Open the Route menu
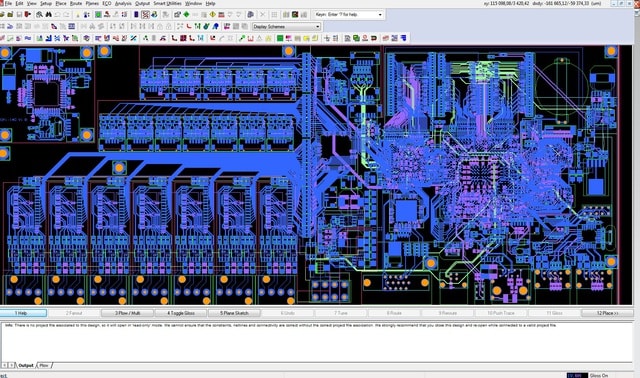The height and width of the screenshot is (378, 640). pos(76,3)
